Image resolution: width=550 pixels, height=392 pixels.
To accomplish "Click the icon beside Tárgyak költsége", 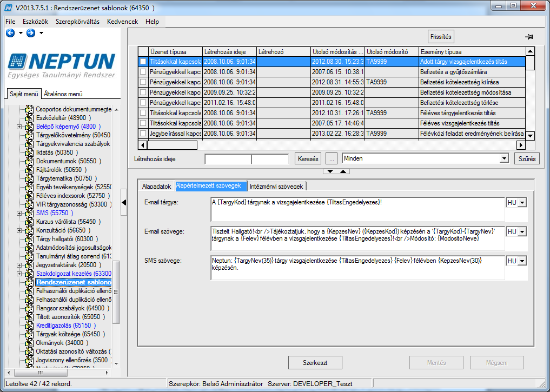I will [x=30, y=334].
